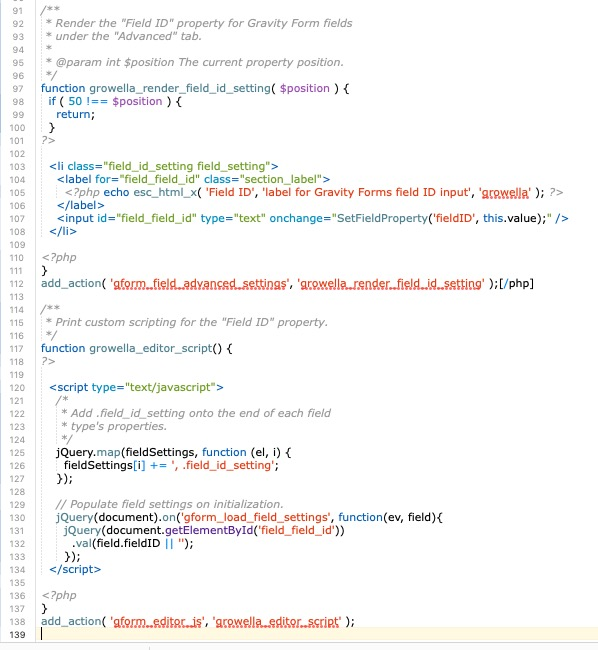Screen dimensions: 598x650
Task: Click line number 139 in the gutter
Action: [x=17, y=635]
